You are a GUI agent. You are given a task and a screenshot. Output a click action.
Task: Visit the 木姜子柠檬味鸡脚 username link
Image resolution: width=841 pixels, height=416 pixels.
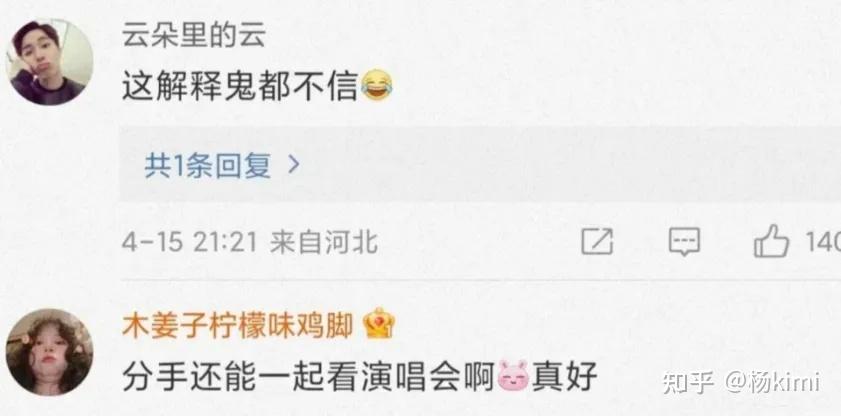(238, 325)
